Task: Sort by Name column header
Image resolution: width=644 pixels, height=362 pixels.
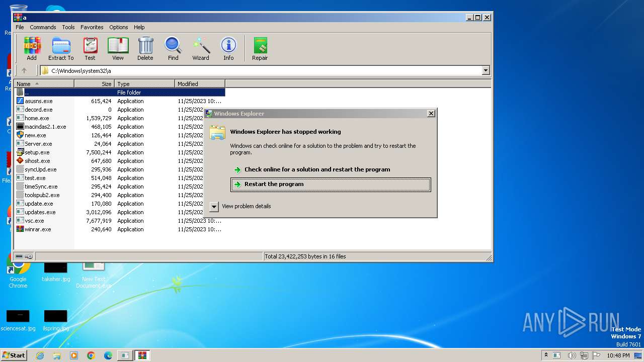Action: click(x=44, y=84)
